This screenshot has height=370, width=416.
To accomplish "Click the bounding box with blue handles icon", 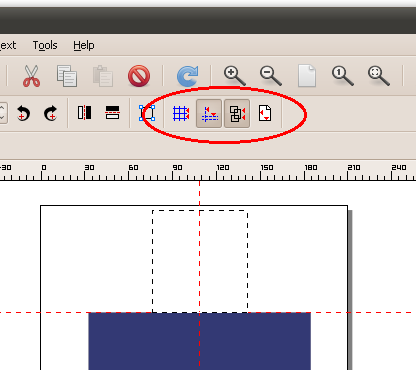I will click(147, 113).
